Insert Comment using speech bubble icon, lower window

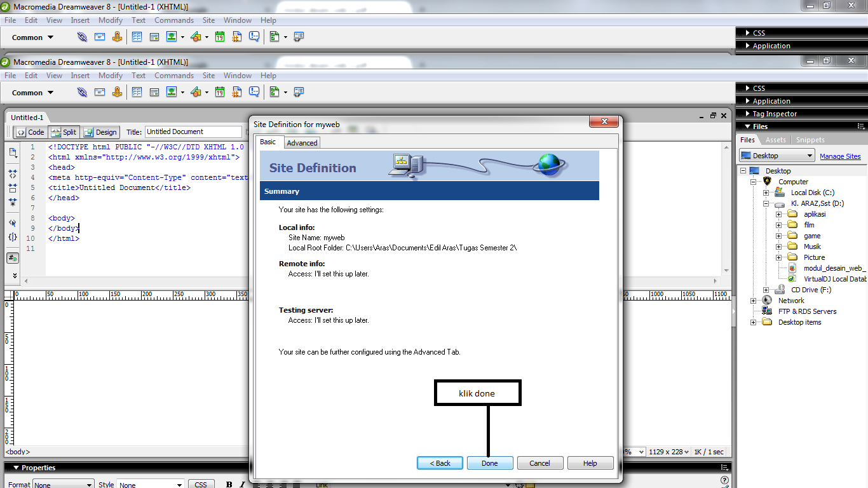[254, 92]
